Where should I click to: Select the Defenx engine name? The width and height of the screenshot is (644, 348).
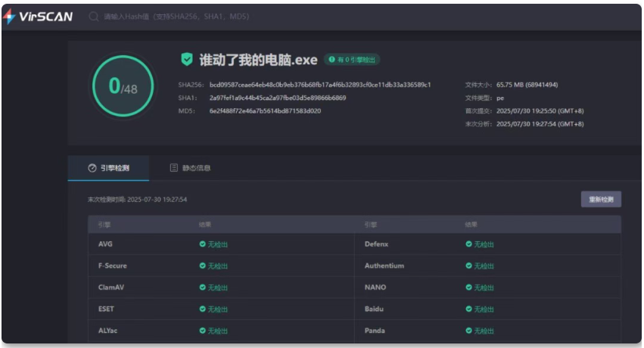[376, 244]
